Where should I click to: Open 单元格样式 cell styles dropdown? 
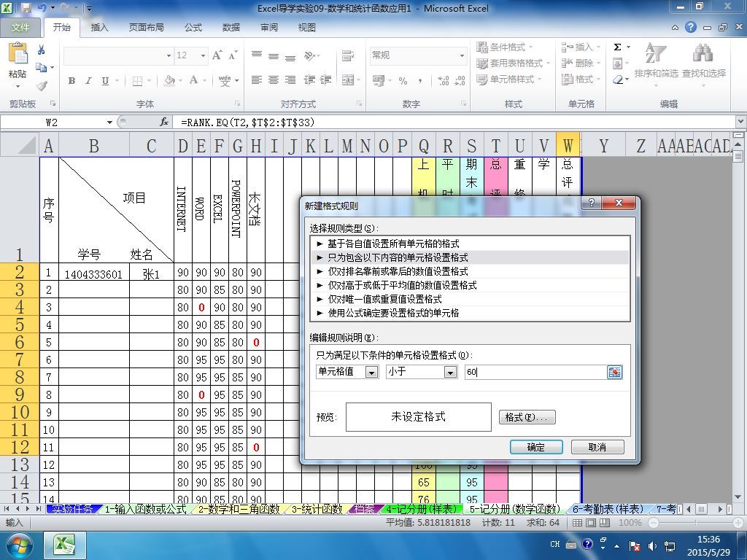pyautogui.click(x=509, y=79)
